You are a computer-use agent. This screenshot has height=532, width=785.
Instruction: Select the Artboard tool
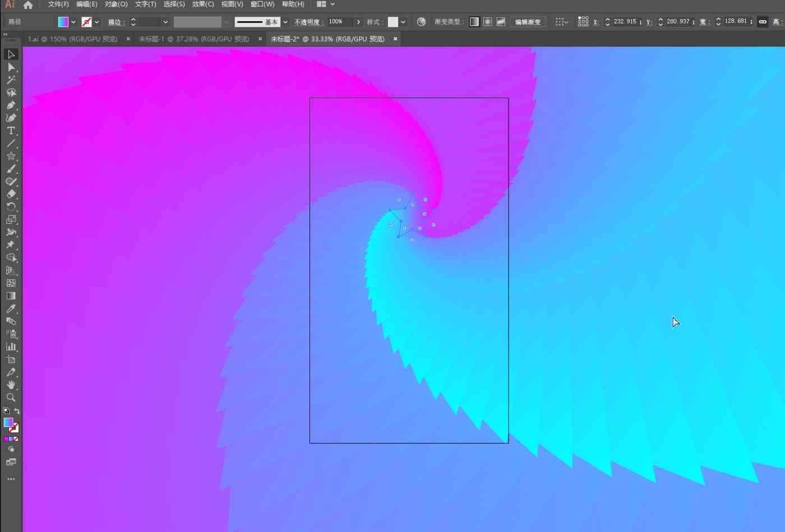click(x=11, y=359)
